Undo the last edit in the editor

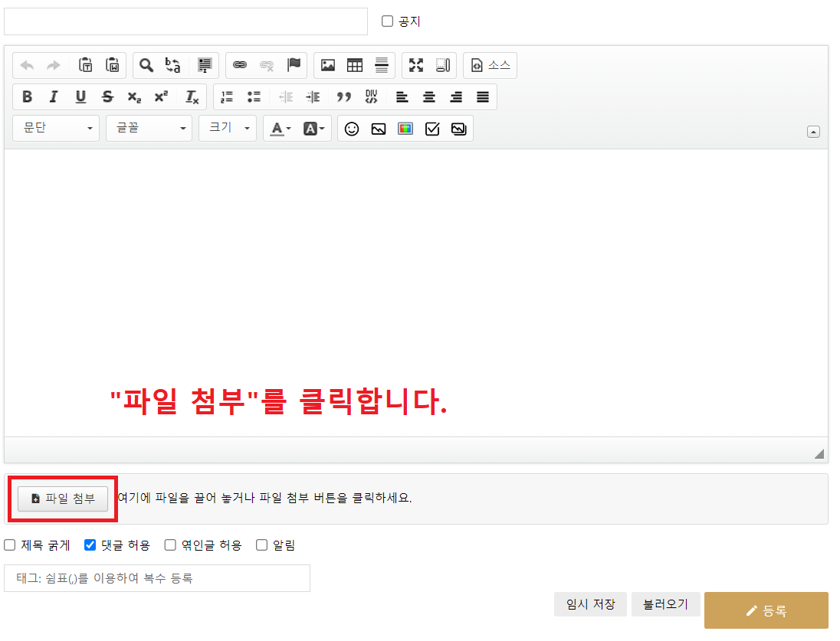27,65
